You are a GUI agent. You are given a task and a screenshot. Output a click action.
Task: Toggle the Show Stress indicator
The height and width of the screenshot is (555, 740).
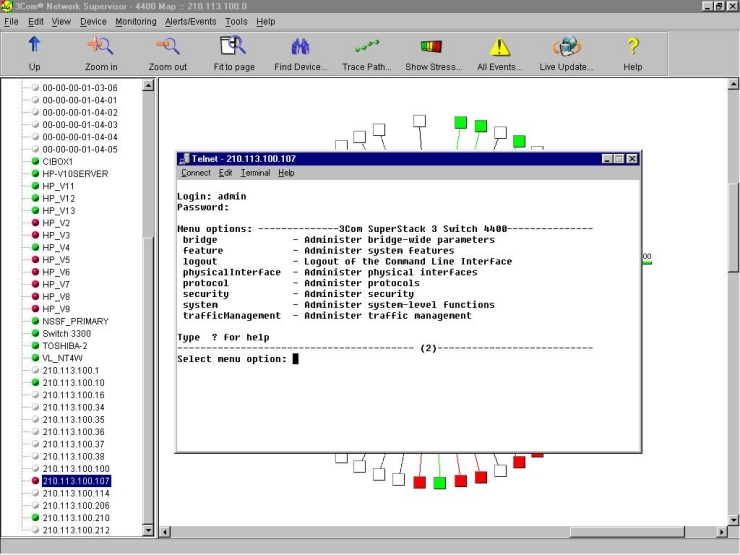coord(433,46)
